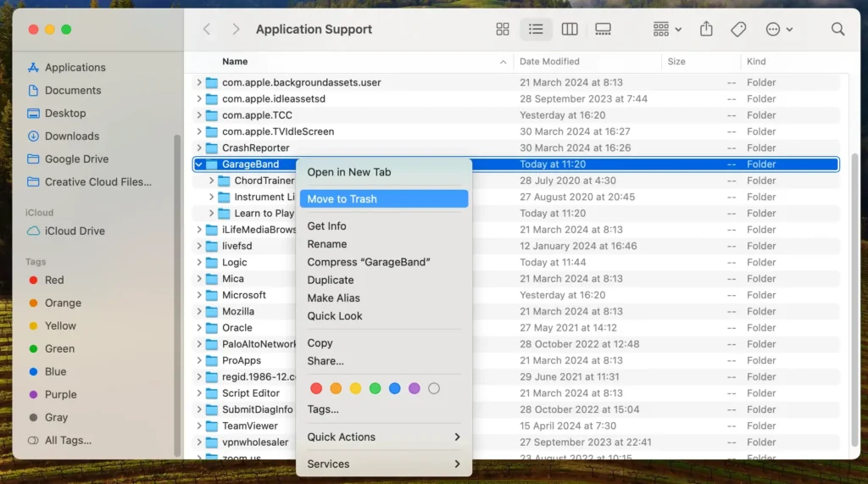Apply blue tag color in context menu
Image resolution: width=868 pixels, height=484 pixels.
click(x=395, y=389)
